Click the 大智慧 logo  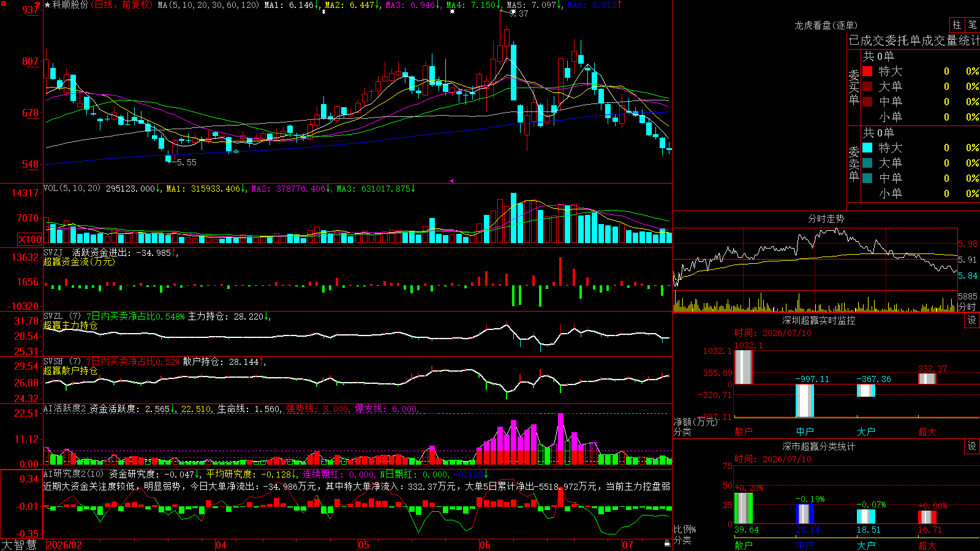[19, 545]
